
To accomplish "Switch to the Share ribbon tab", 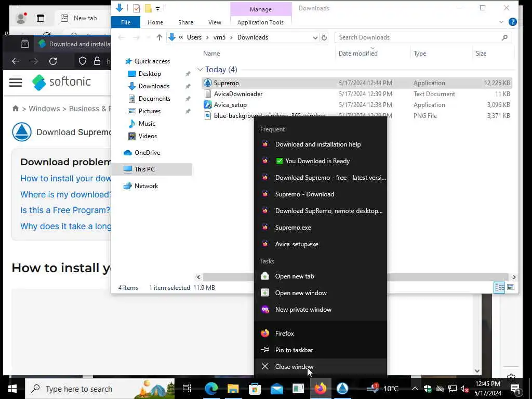I will (185, 22).
